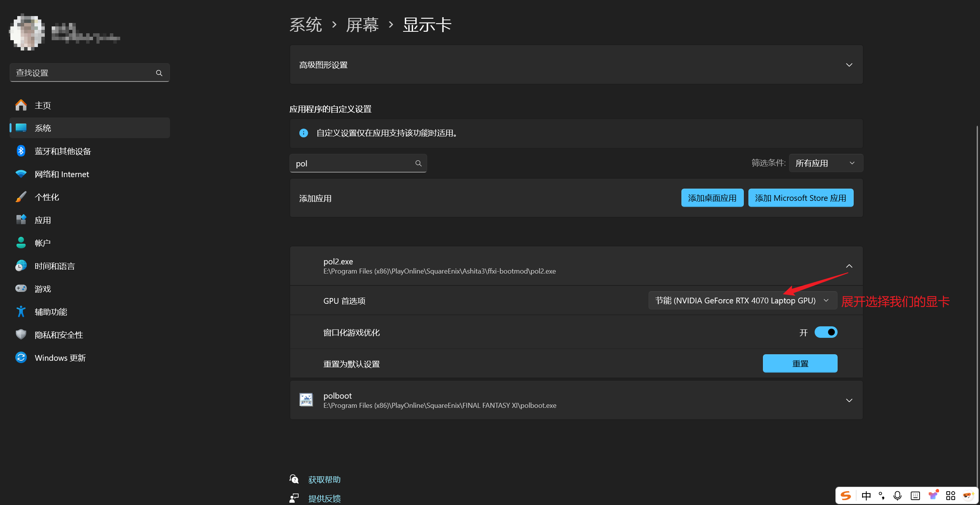Open the Sogou soft keyboard
Image resolution: width=980 pixels, height=505 pixels.
(915, 495)
